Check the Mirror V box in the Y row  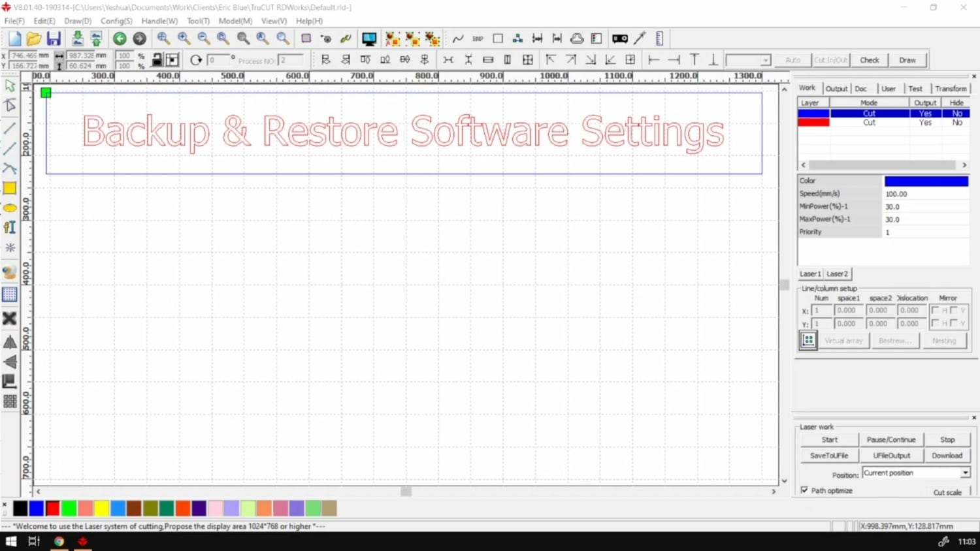954,323
